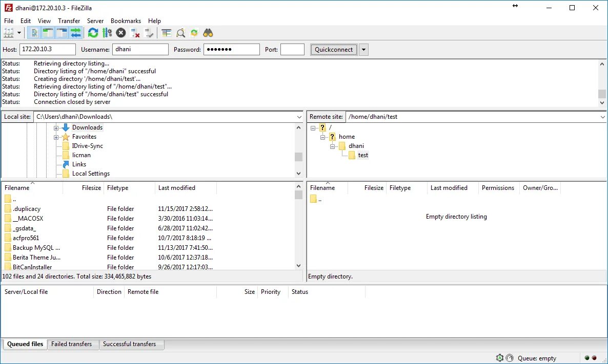Toggle local directory tree display

[x=48, y=33]
